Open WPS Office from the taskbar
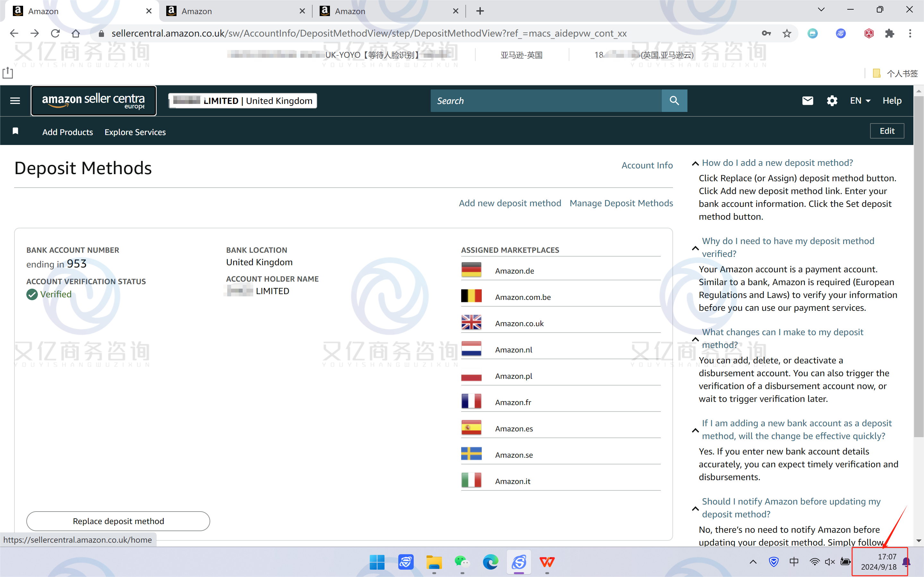This screenshot has height=577, width=924. [547, 562]
